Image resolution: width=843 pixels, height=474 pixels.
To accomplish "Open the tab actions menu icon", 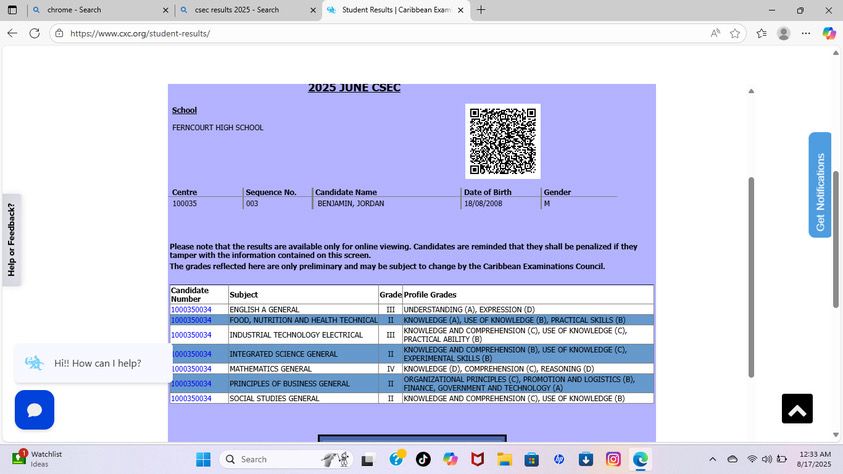I will coord(12,10).
